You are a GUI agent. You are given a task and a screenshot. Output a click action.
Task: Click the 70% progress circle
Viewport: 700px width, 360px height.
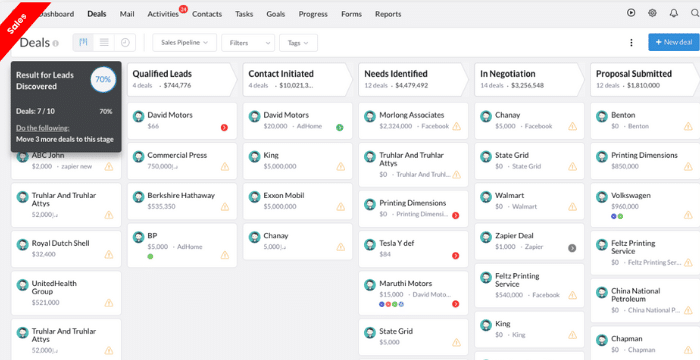click(x=103, y=80)
